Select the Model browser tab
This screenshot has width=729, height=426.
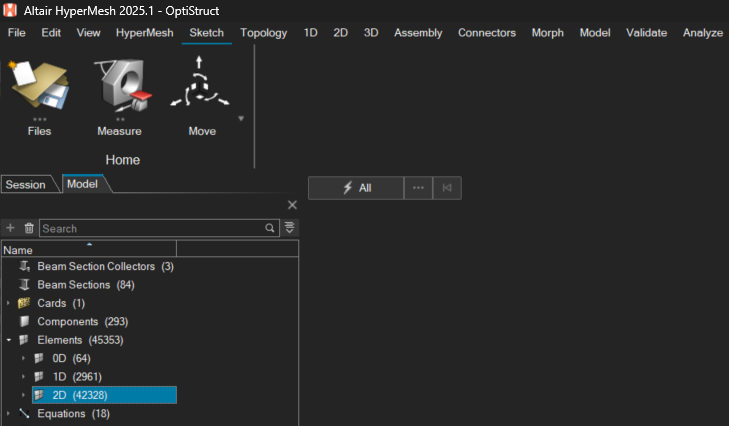click(83, 184)
